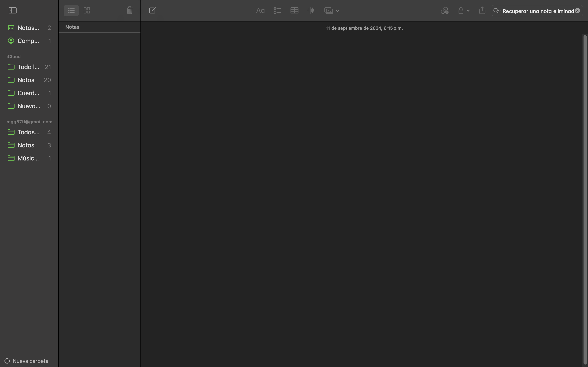Click the trash delete note icon

(x=129, y=10)
